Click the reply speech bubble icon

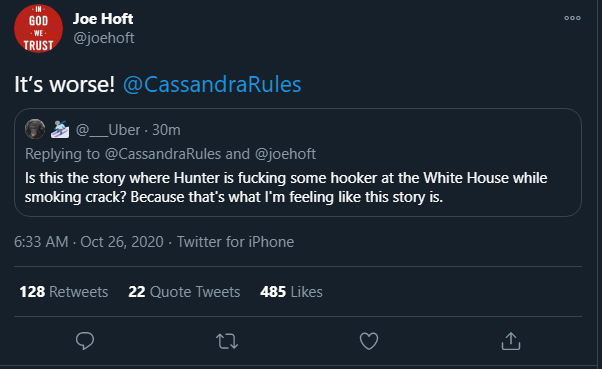coord(85,341)
